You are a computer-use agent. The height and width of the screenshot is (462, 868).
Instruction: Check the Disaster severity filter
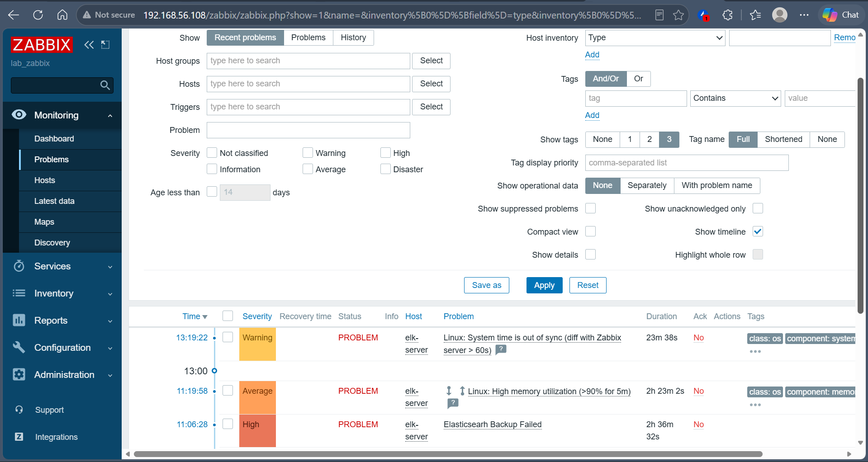tap(385, 169)
